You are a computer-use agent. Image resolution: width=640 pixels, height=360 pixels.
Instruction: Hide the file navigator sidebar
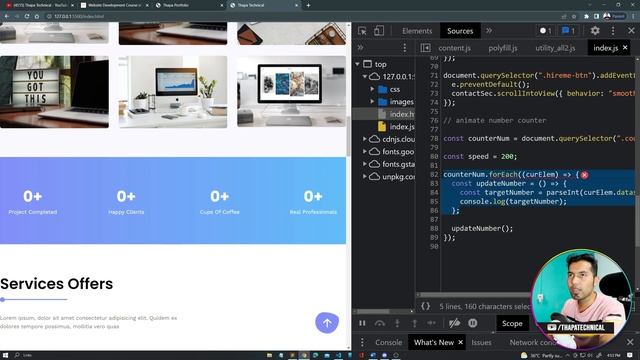(425, 48)
